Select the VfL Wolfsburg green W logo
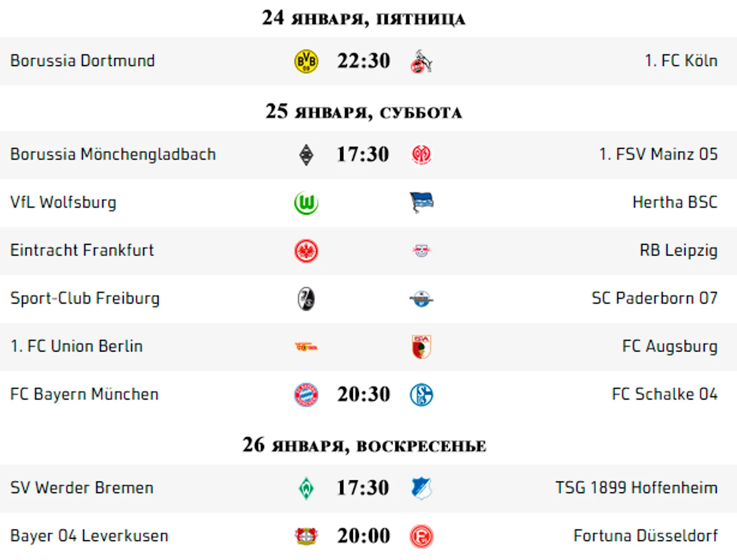 (x=306, y=203)
